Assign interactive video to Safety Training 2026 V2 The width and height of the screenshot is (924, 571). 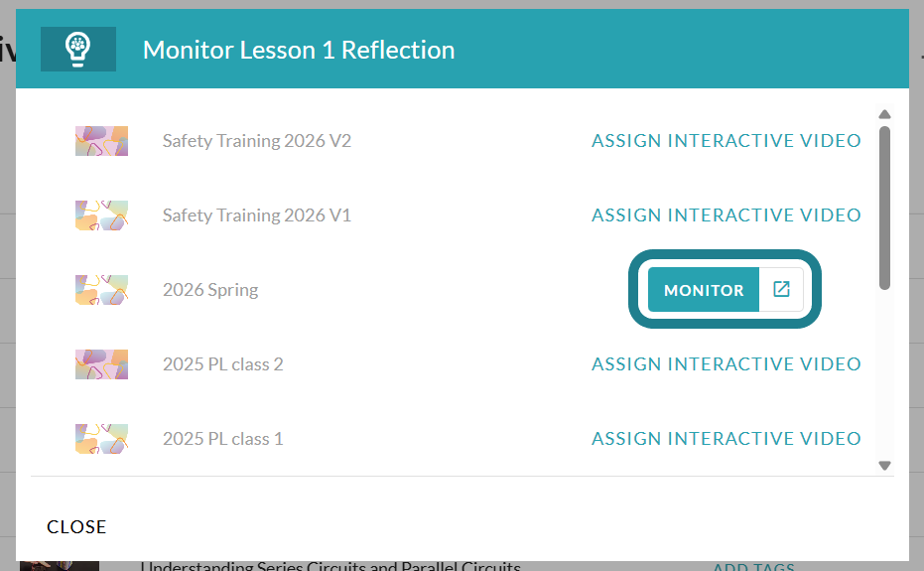point(726,141)
